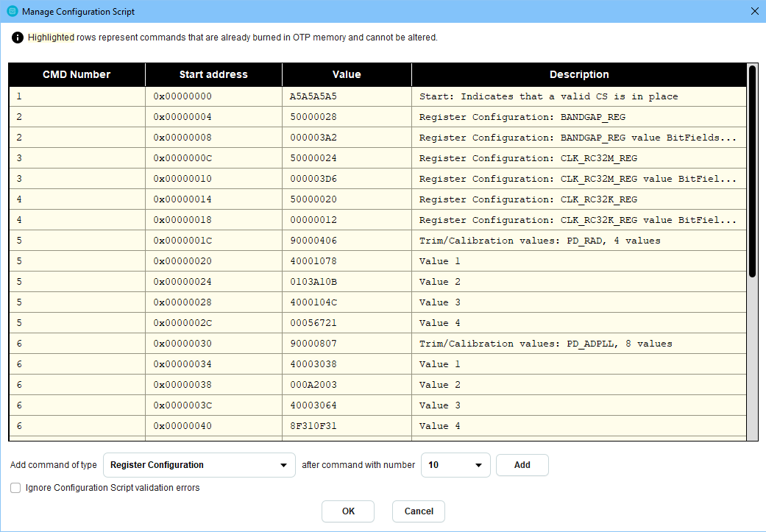Open the command number dropdown showing 10
This screenshot has width=766, height=532.
click(455, 465)
